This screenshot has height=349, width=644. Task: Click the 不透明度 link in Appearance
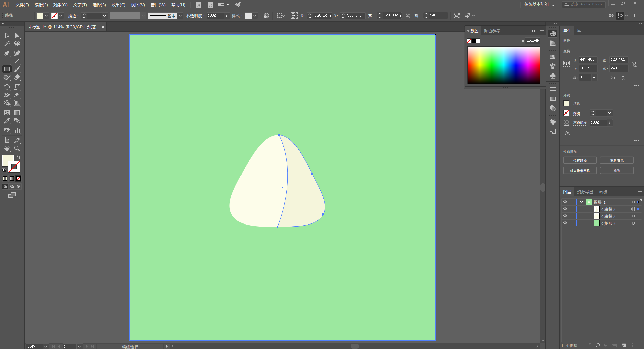580,123
